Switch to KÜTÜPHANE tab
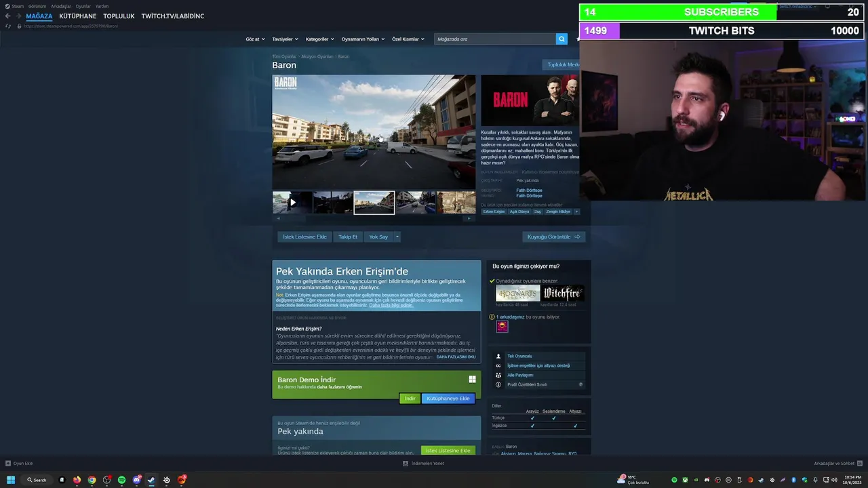Screen dimensions: 868x488 (78, 16)
